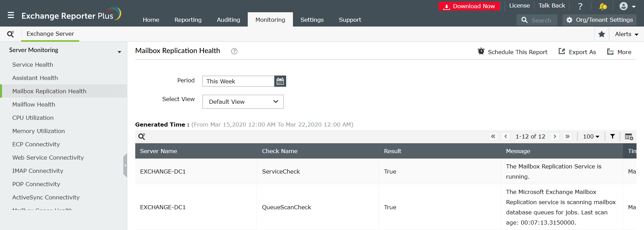
Task: Open the add/remove columns icon
Action: (629, 136)
